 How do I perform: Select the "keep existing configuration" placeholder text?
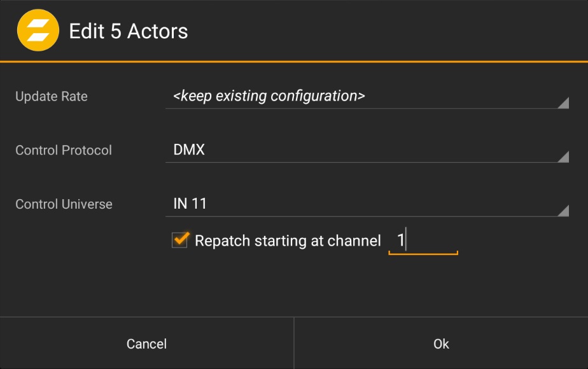269,96
